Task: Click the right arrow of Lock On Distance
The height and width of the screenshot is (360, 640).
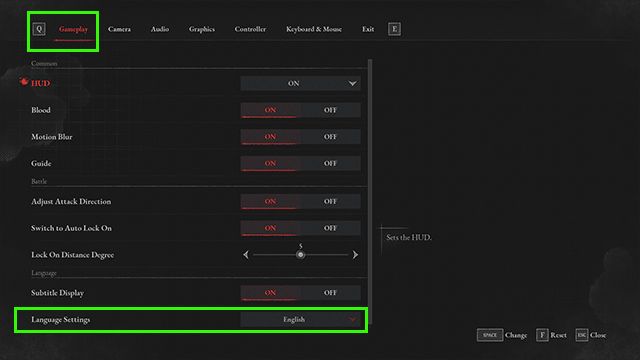Action: click(355, 255)
